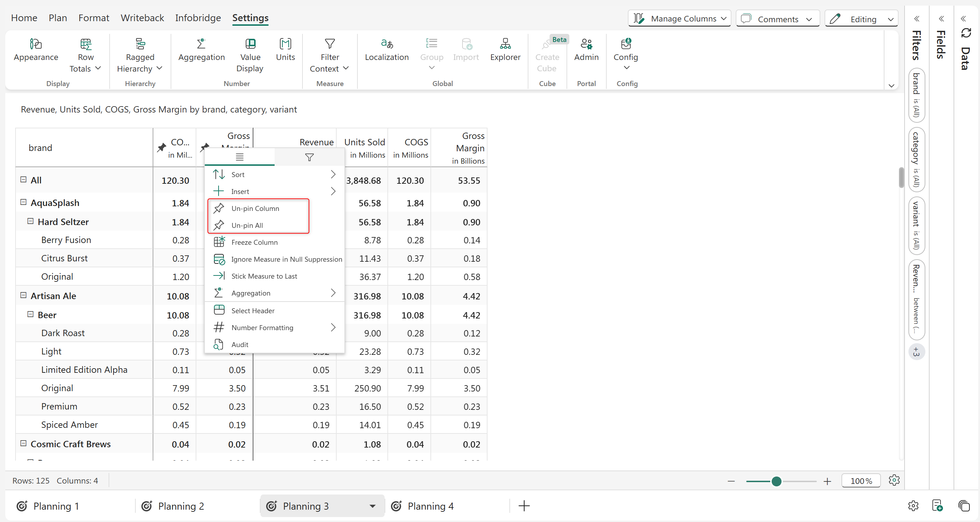This screenshot has height=522, width=980.
Task: Click the zoom slider handle
Action: [776, 481]
